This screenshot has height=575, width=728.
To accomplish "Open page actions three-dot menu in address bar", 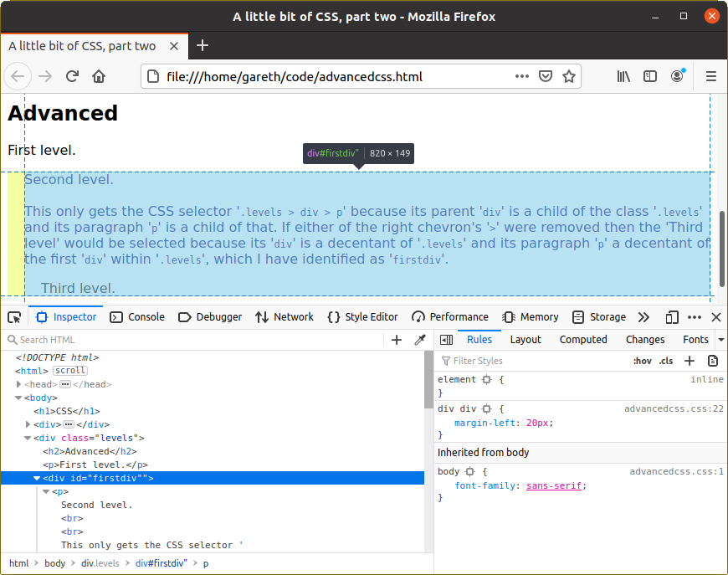I will point(522,76).
